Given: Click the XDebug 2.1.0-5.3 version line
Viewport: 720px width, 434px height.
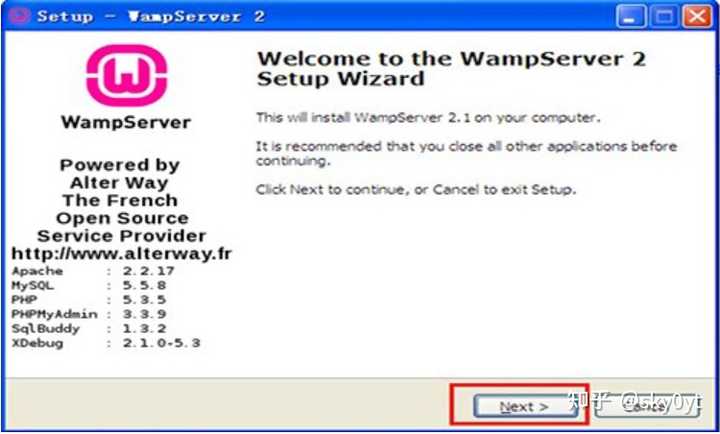Looking at the screenshot, I should click(106, 343).
